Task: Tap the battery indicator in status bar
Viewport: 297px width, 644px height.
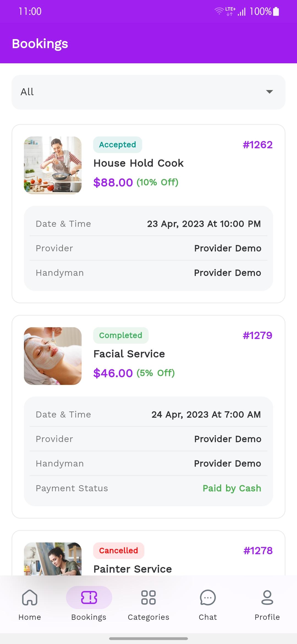Action: 276,12
